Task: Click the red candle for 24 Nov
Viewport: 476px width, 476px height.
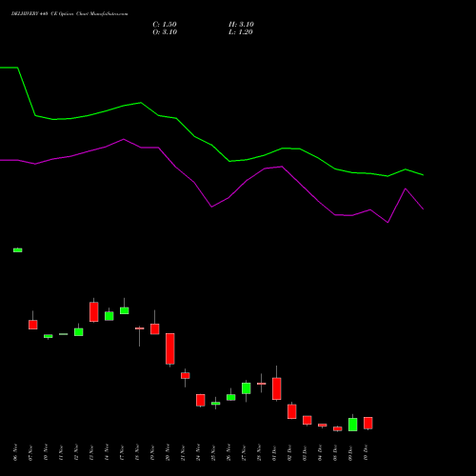Action: point(201,400)
